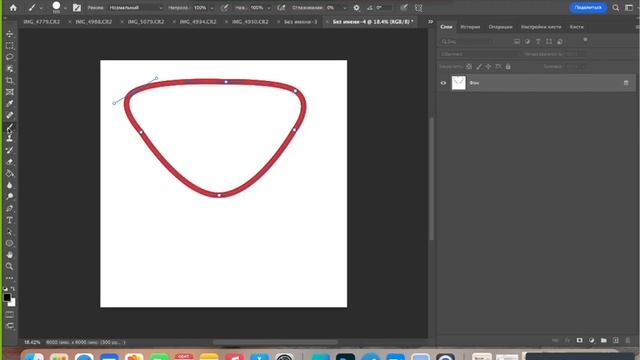Image resolution: width=640 pixels, height=360 pixels.
Task: Open the workspace switcher icon
Action: 629,7
